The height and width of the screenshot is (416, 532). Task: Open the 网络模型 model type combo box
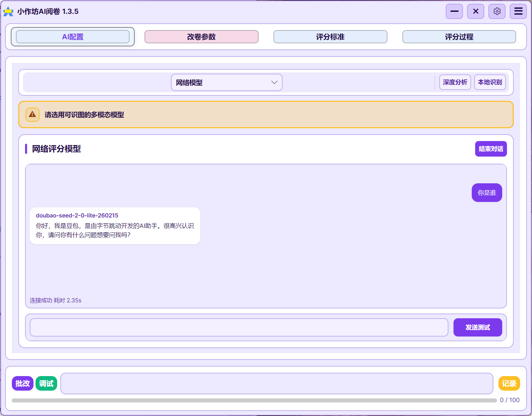pos(220,83)
